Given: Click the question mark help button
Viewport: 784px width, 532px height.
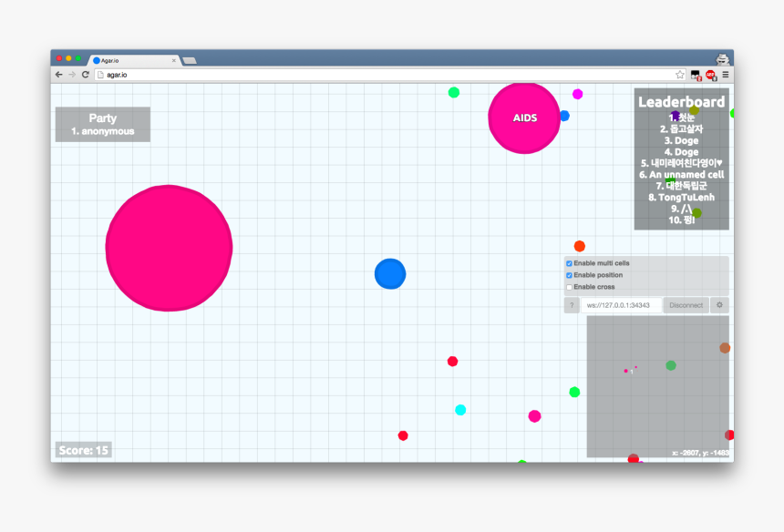Looking at the screenshot, I should pyautogui.click(x=570, y=304).
